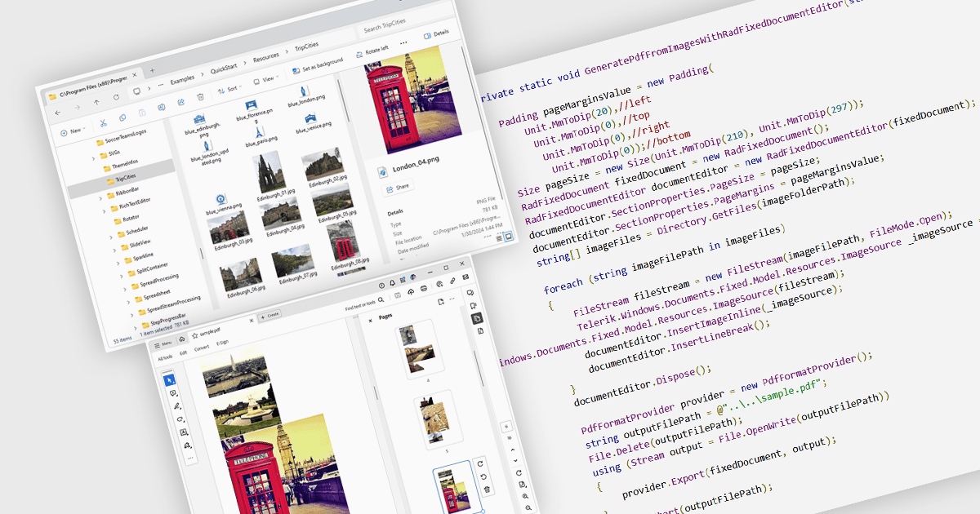Select the arrow Select tool in Acrobat
Image resolution: width=980 pixels, height=514 pixels.
point(169,379)
